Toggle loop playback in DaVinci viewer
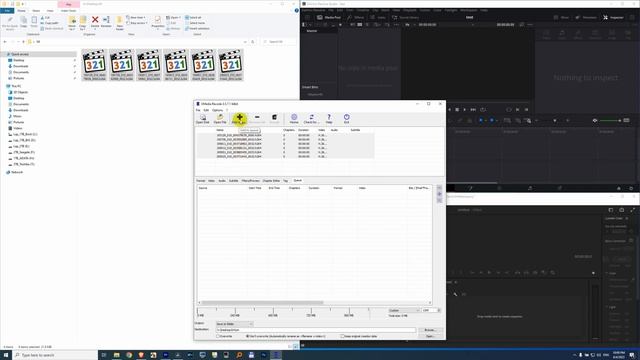This screenshot has width=640, height=360. click(x=483, y=109)
